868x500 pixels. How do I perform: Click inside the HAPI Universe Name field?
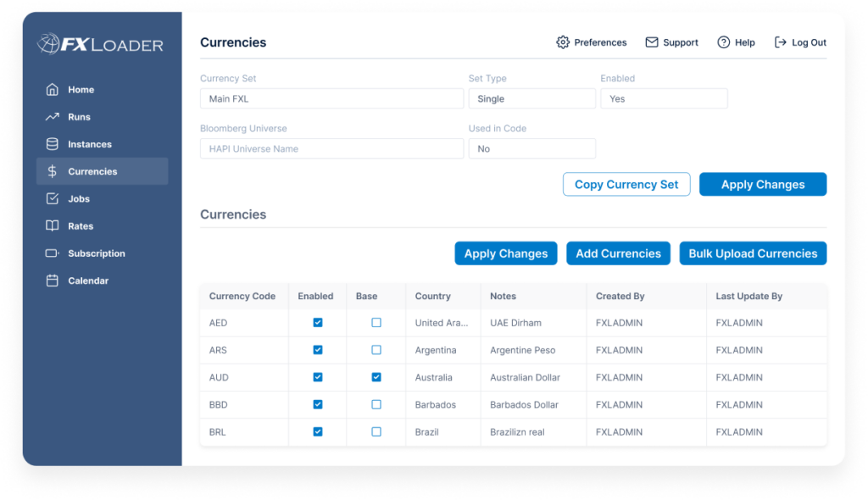point(331,148)
